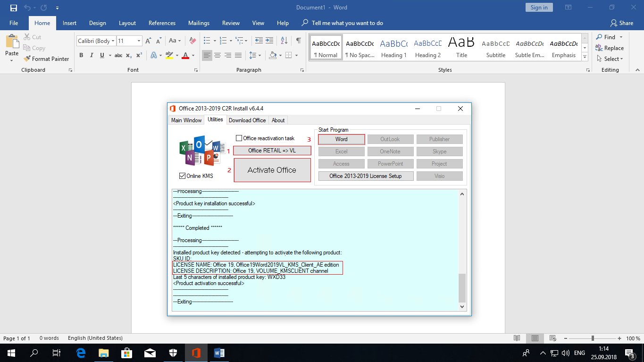Image resolution: width=644 pixels, height=362 pixels.
Task: Click the Share button
Action: 622,23
